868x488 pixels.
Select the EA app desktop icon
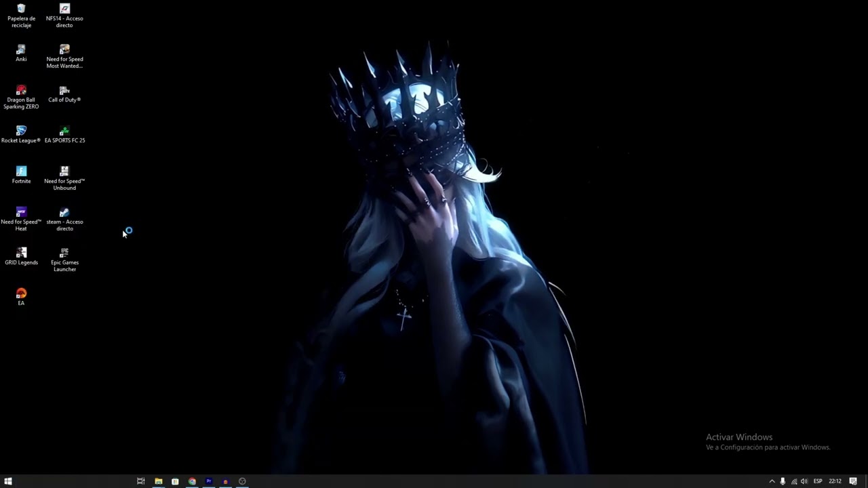click(21, 298)
